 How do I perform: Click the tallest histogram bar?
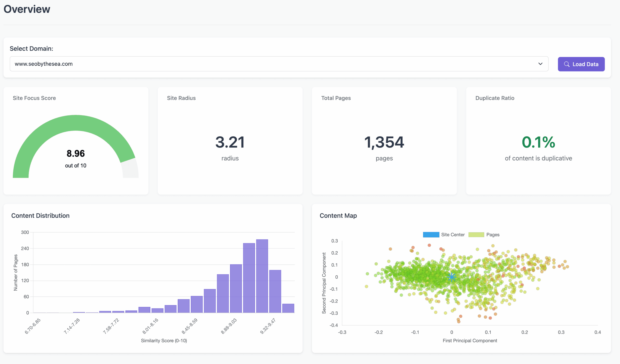tap(262, 275)
